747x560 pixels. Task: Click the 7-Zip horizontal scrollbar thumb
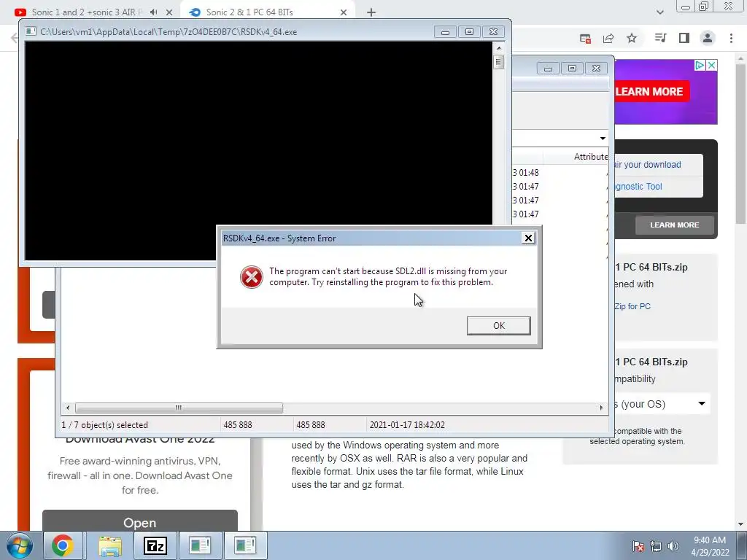[179, 408]
